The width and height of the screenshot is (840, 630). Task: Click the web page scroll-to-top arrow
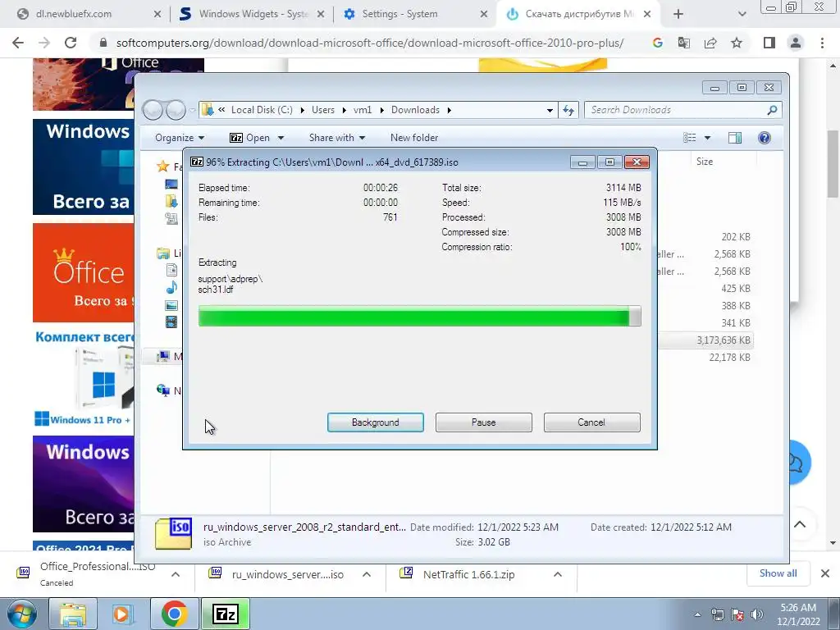pos(800,524)
